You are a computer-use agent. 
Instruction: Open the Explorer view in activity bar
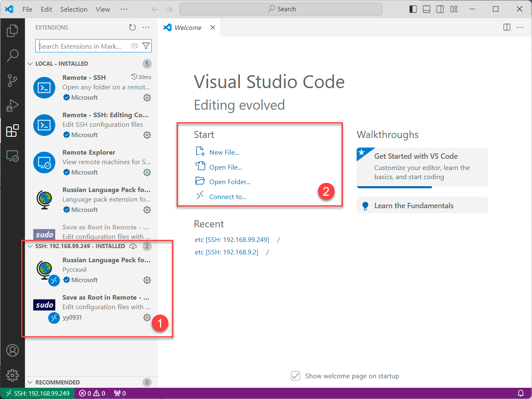point(12,30)
